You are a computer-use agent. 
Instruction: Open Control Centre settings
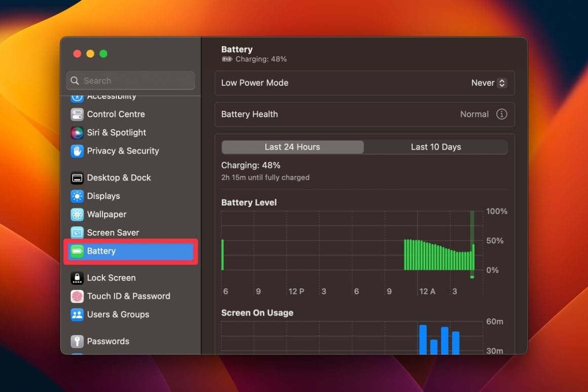77,114
